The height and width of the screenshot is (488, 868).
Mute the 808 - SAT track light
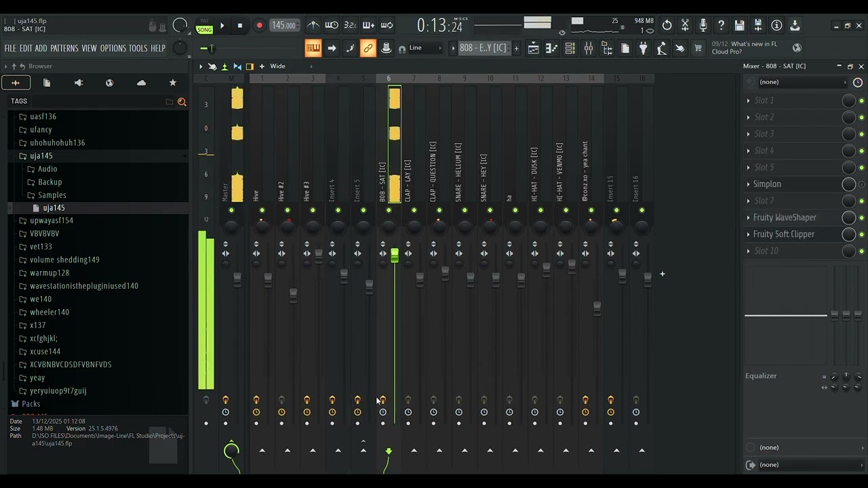[389, 210]
